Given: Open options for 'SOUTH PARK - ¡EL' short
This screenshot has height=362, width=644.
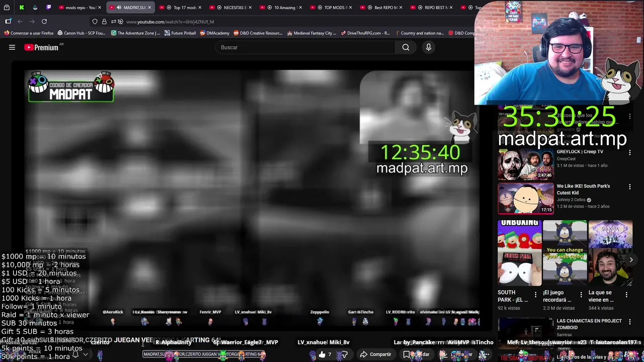Looking at the screenshot, I should [535, 295].
